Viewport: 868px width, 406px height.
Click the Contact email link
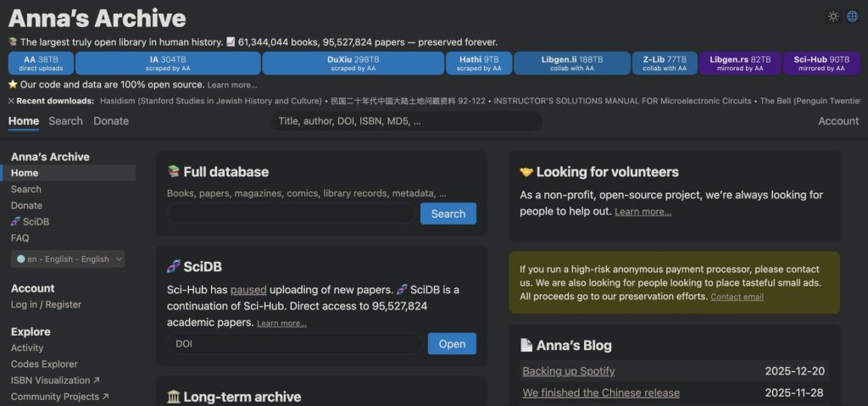click(737, 298)
